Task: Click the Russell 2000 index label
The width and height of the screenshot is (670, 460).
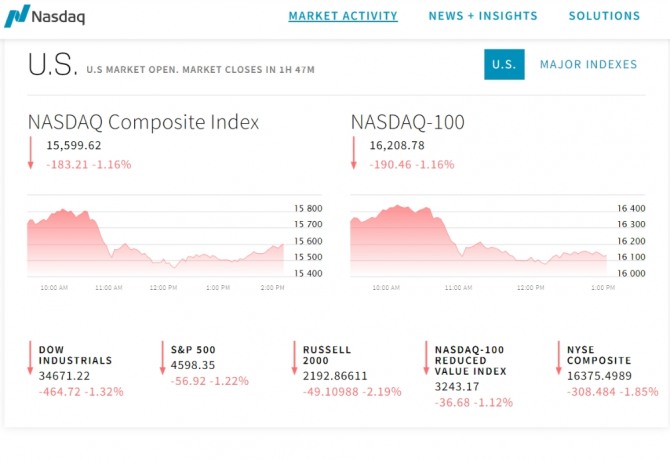Action: [327, 355]
